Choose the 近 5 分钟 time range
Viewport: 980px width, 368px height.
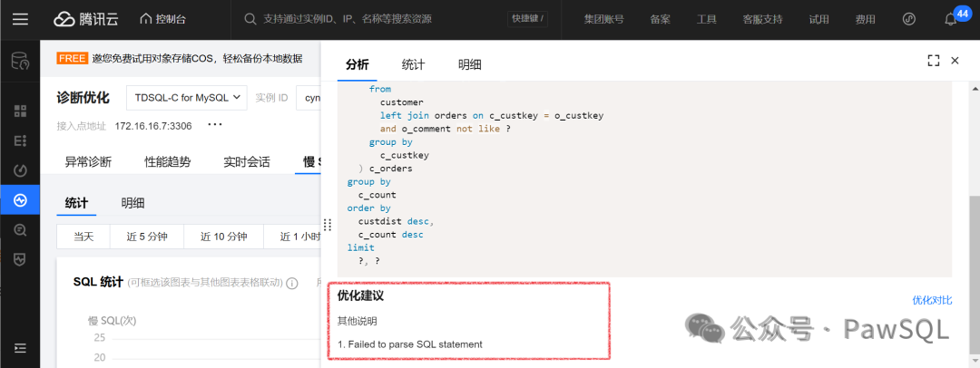coord(147,237)
